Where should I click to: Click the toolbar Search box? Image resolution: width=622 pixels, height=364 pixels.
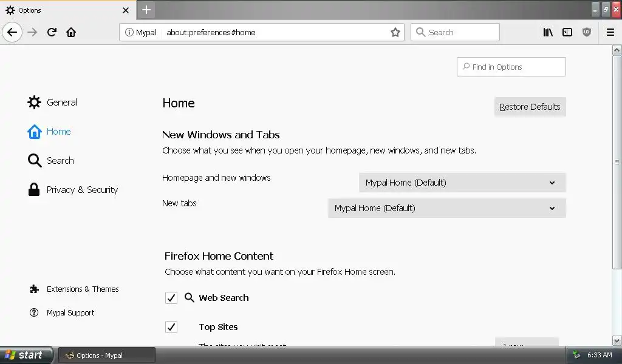tap(455, 32)
